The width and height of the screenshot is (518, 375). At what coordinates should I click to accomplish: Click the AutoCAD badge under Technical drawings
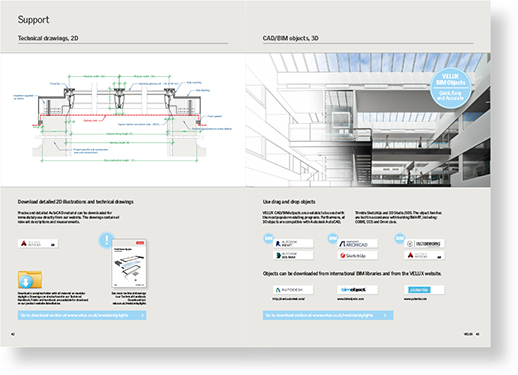pos(38,243)
